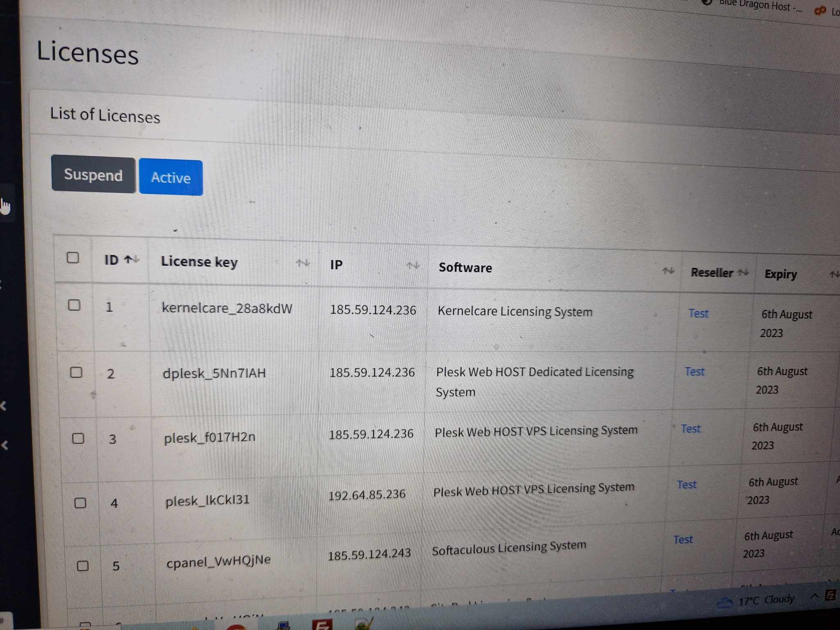The height and width of the screenshot is (630, 840).
Task: Expand the system tray hidden icons chevron
Action: point(815,596)
